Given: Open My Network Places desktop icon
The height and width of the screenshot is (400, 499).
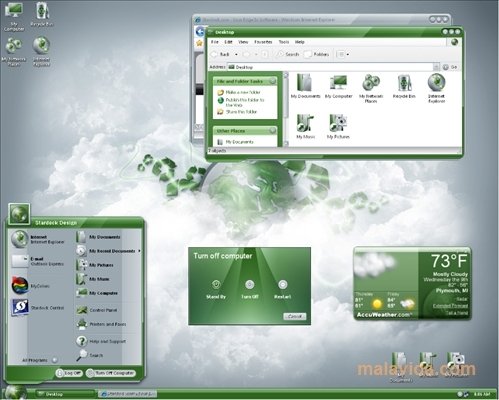Looking at the screenshot, I should (x=14, y=52).
